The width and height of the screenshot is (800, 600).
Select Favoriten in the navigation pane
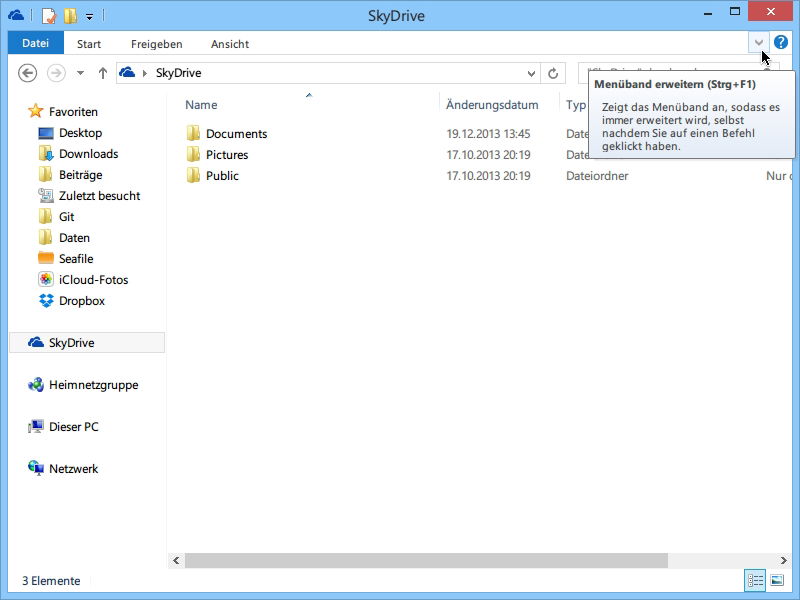(x=73, y=111)
